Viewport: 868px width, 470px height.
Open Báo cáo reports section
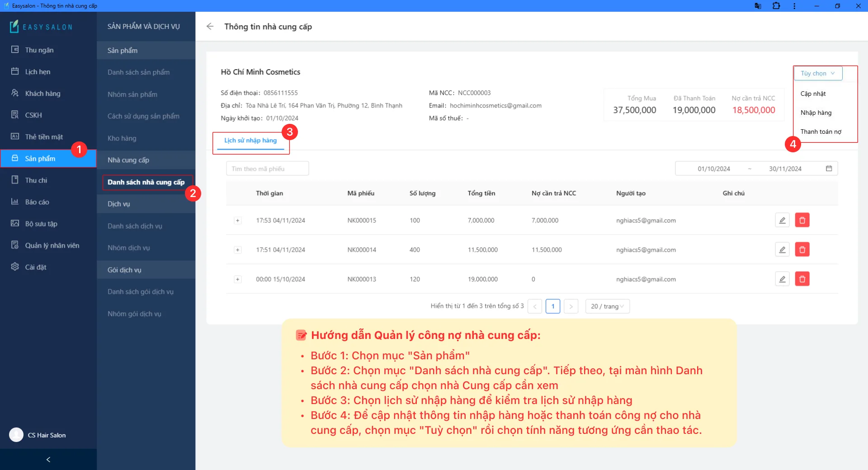click(x=48, y=202)
